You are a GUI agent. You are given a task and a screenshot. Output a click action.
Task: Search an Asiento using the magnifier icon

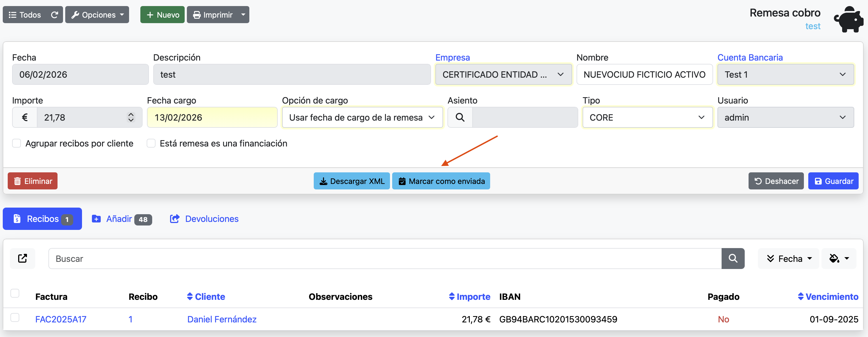460,117
